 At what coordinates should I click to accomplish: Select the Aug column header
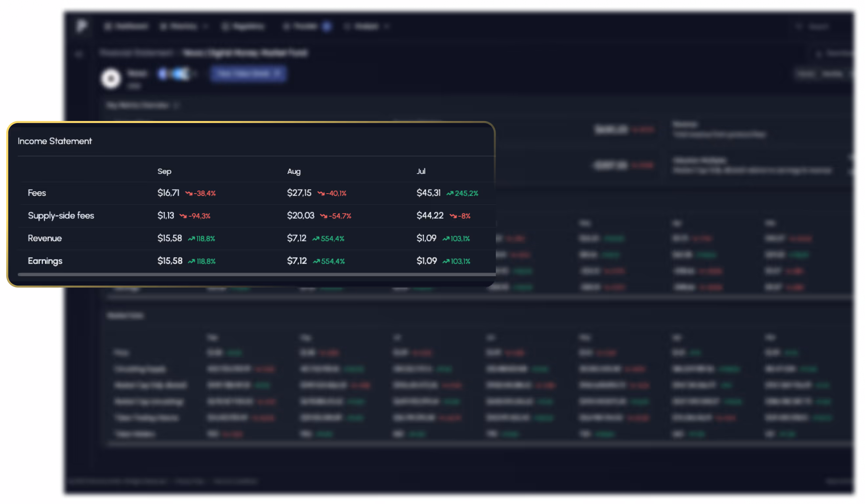293,171
